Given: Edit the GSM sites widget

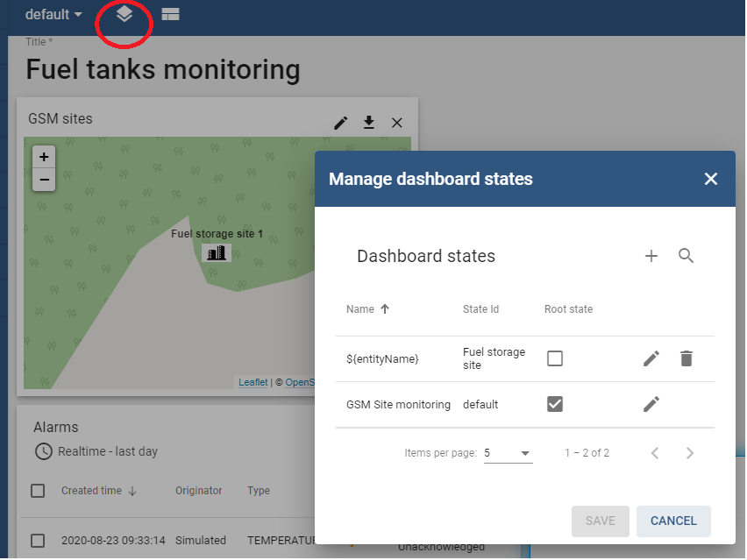Looking at the screenshot, I should (x=341, y=123).
